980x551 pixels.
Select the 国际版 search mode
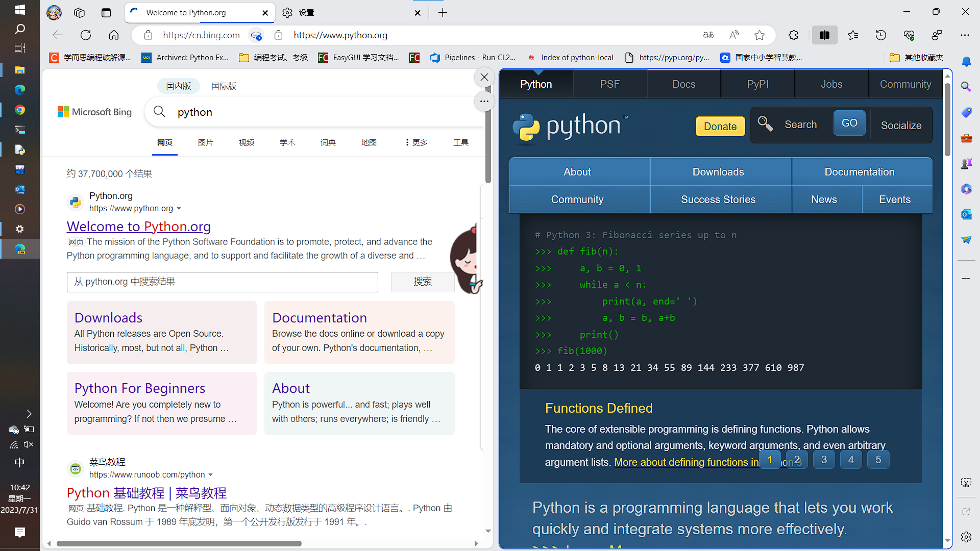click(x=224, y=86)
